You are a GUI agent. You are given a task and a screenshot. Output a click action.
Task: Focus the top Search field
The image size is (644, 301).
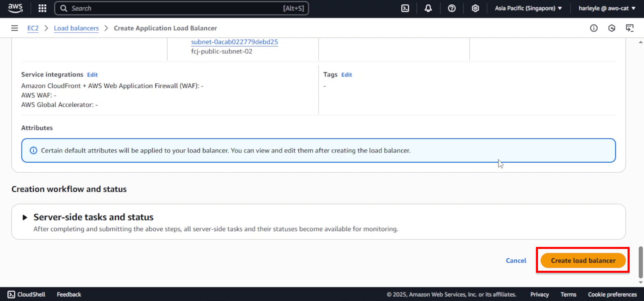pyautogui.click(x=181, y=8)
